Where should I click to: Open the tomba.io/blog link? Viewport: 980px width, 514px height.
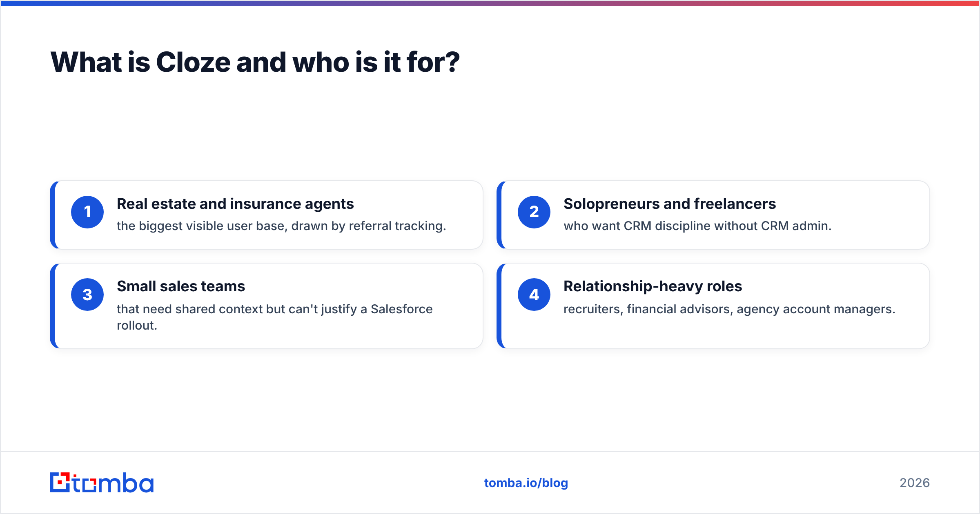526,483
